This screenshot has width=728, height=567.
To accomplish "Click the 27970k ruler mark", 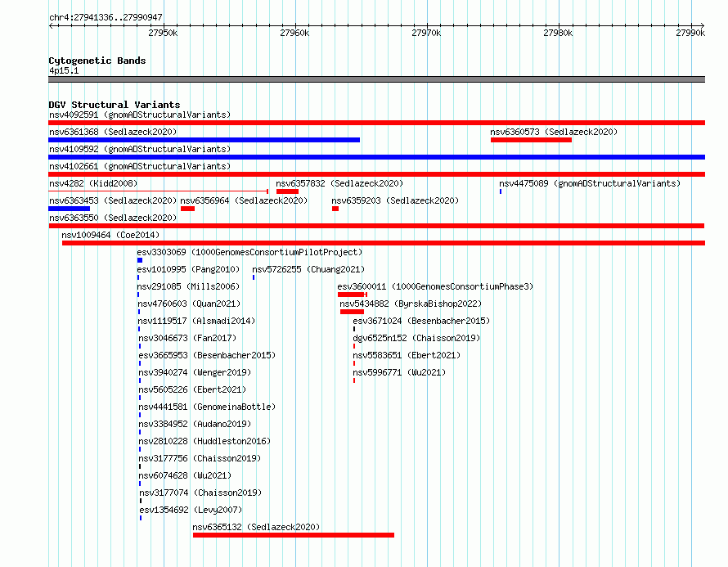I will point(426,33).
